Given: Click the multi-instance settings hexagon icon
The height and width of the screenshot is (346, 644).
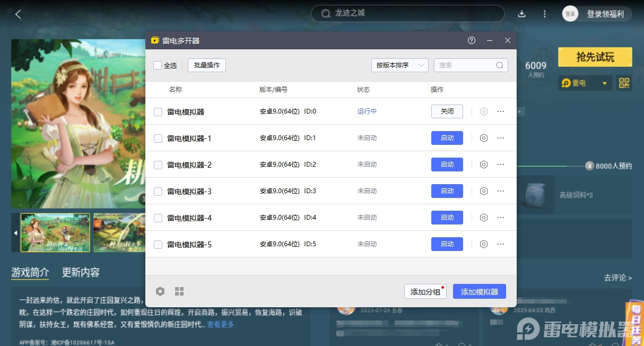Looking at the screenshot, I should coord(160,291).
